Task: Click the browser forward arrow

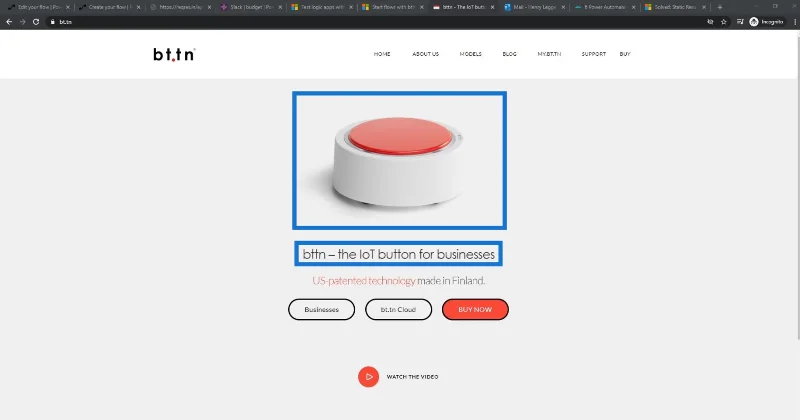Action: (x=22, y=22)
